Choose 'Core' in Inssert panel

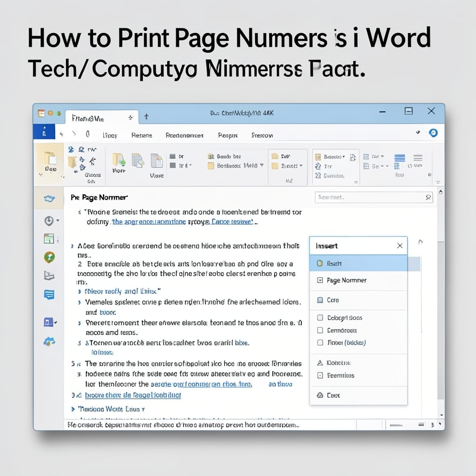(x=358, y=300)
